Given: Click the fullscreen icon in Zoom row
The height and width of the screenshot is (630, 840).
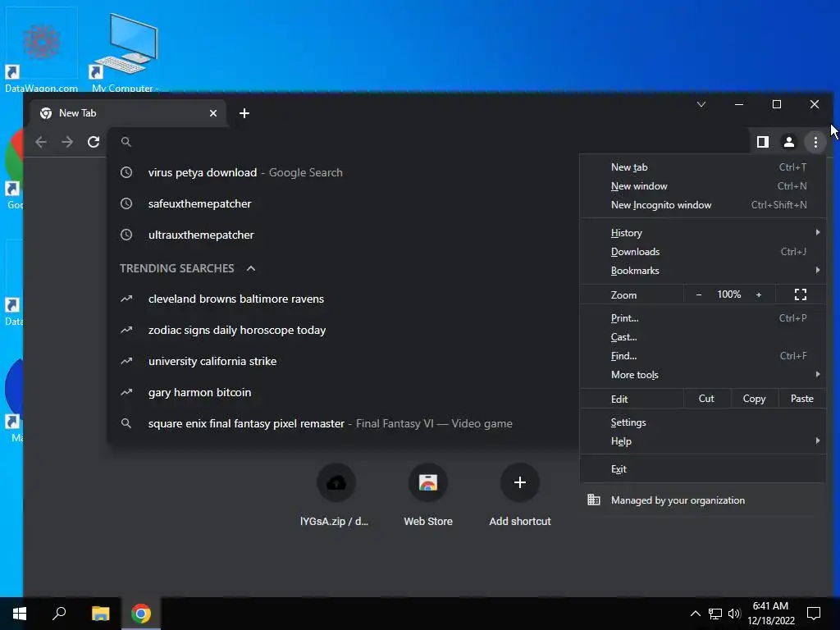Looking at the screenshot, I should pyautogui.click(x=801, y=294).
